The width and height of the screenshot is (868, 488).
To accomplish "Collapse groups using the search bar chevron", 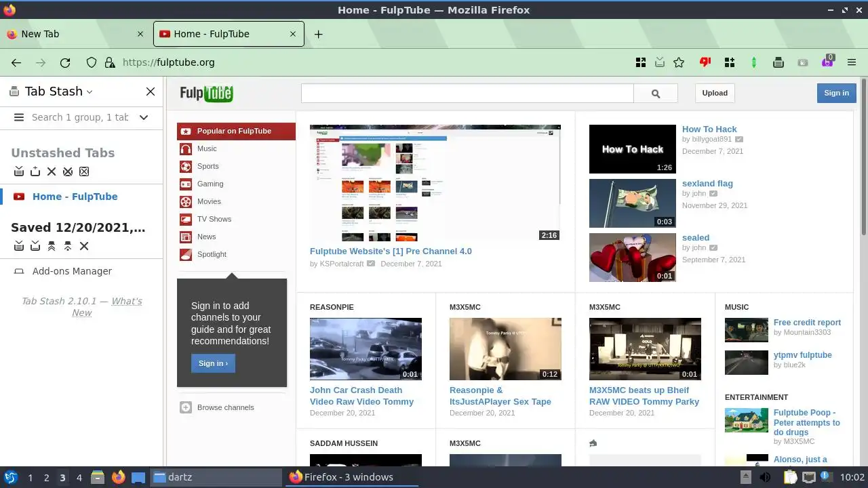I will (144, 117).
